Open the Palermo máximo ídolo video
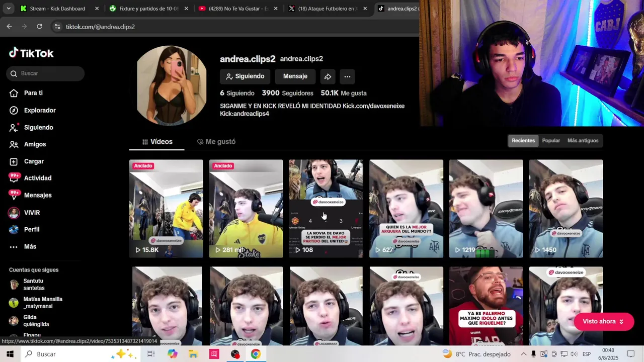Screen dimensions: 644x362 click(x=486, y=306)
